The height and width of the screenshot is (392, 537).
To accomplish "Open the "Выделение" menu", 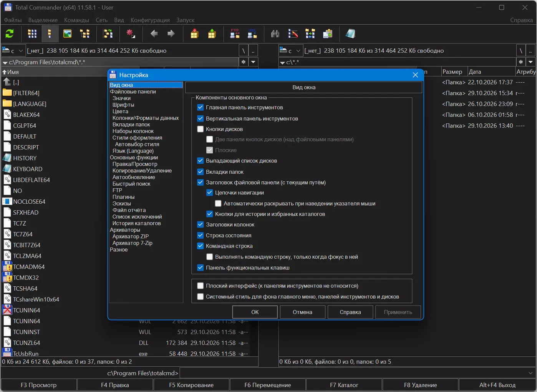I will coord(43,20).
